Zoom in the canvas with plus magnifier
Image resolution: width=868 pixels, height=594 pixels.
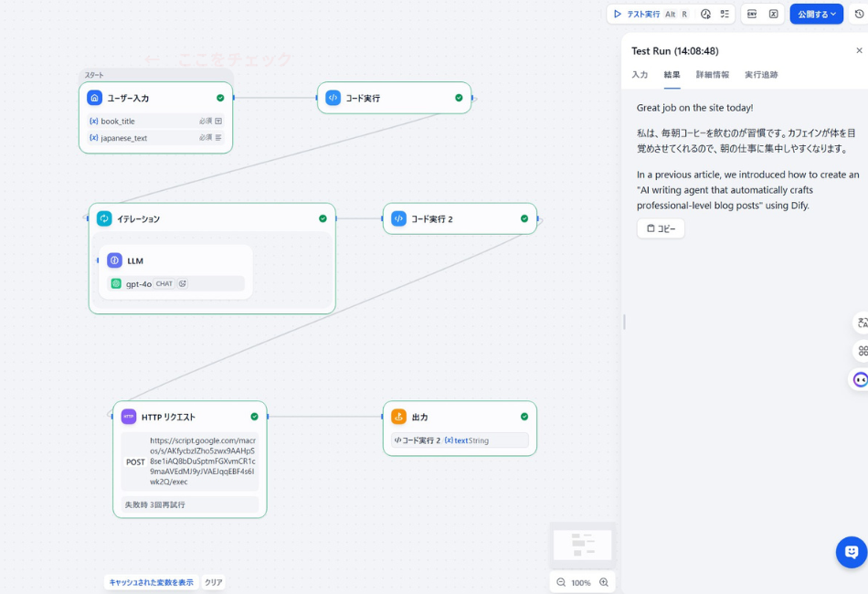pyautogui.click(x=604, y=582)
